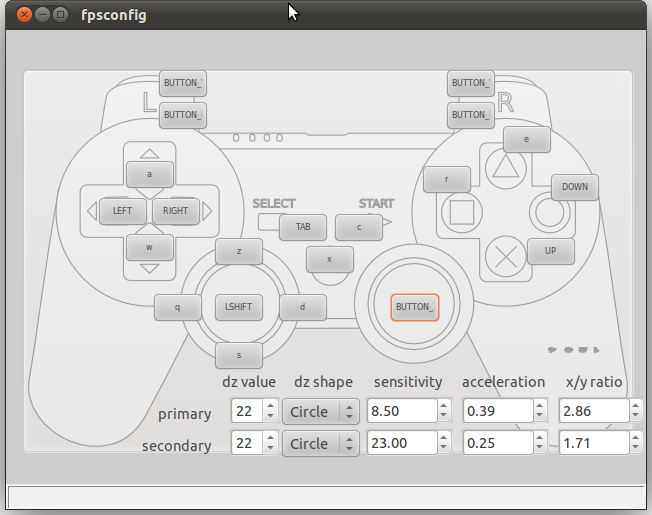The height and width of the screenshot is (515, 652).
Task: Focus the secondary dz value field 22
Action: coord(248,443)
